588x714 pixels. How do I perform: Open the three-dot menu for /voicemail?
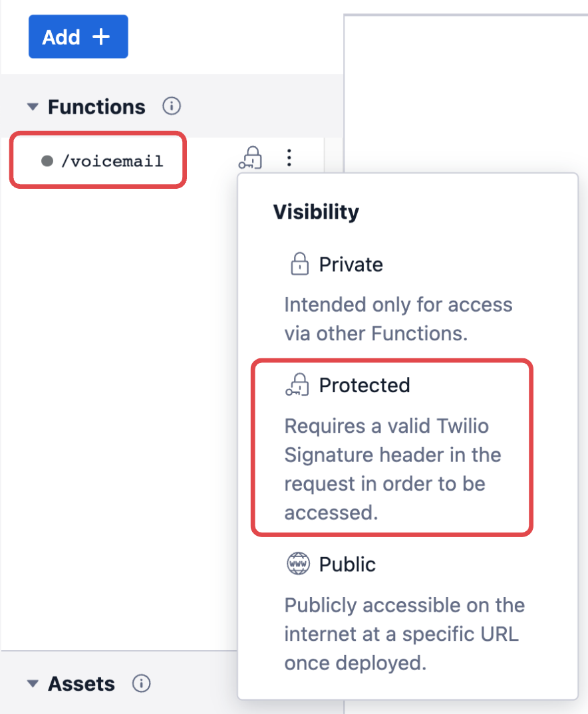pyautogui.click(x=289, y=158)
